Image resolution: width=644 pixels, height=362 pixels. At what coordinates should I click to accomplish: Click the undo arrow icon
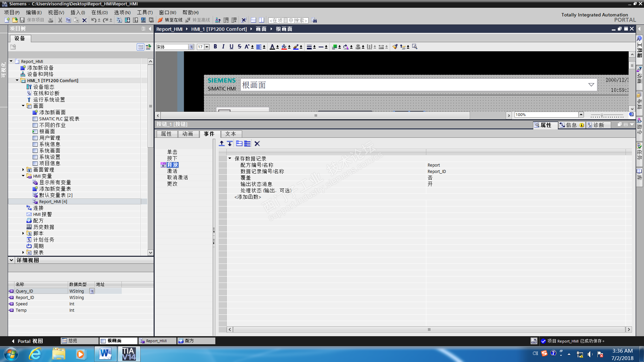[94, 20]
